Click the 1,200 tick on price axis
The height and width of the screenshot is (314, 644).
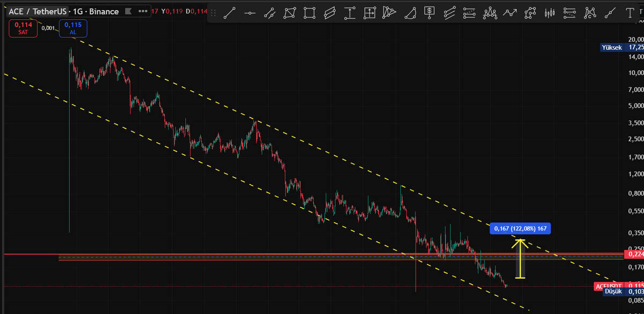635,174
